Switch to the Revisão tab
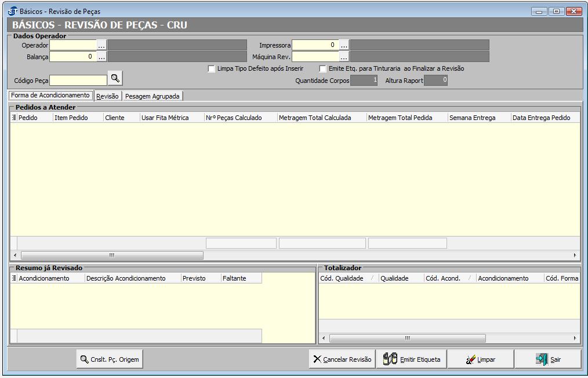This screenshot has height=378, width=588. 107,96
